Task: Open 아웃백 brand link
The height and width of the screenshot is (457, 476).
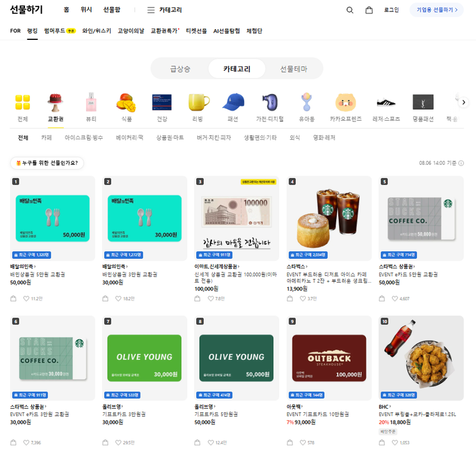Action: (x=295, y=406)
